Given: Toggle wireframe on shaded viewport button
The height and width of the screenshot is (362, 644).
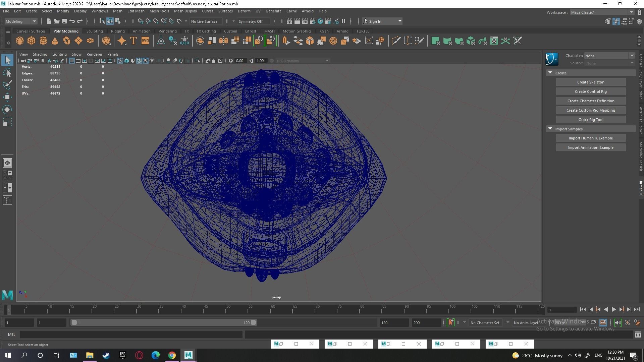Looking at the screenshot, I should click(x=139, y=61).
